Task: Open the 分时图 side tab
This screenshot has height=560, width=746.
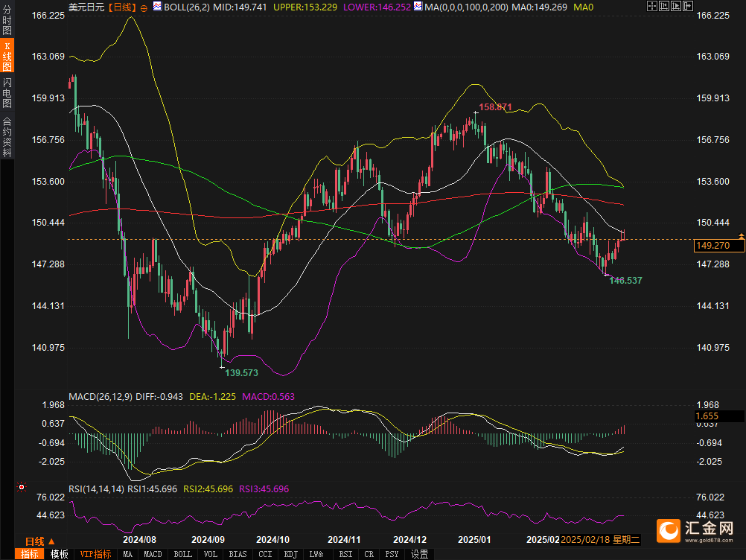Action: coord(7,19)
